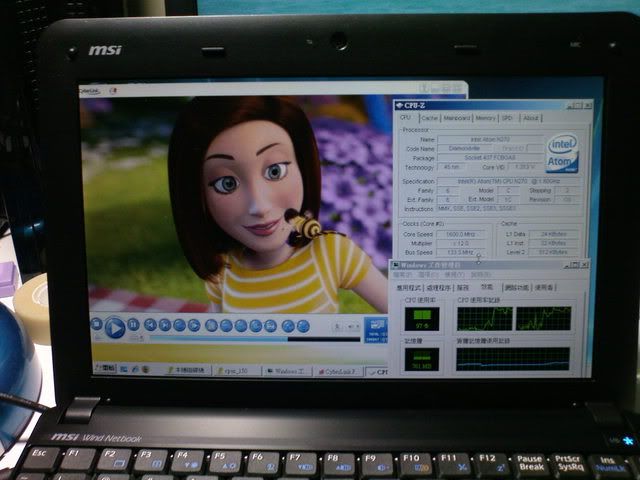
Task: Click the CyberLink taskbar button
Action: click(338, 371)
